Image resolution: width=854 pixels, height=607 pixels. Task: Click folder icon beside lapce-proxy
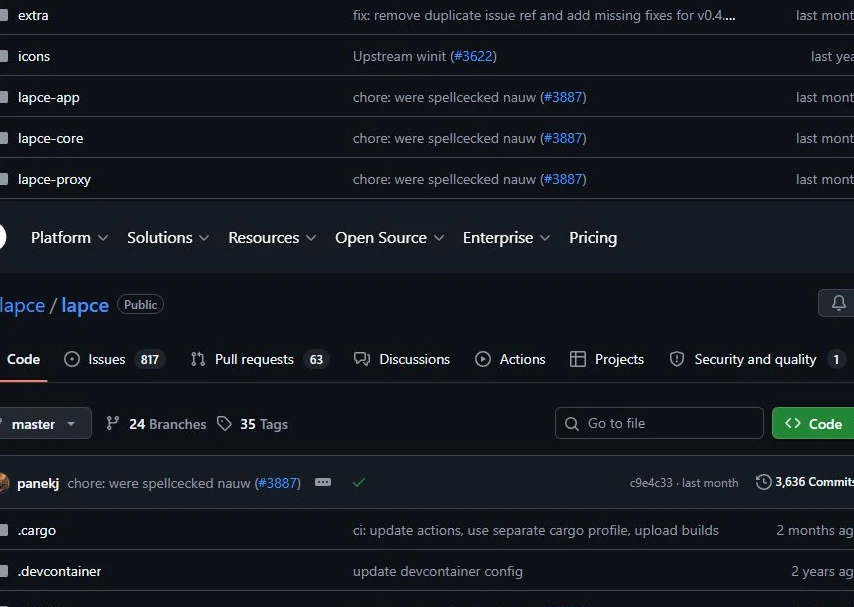point(3,179)
